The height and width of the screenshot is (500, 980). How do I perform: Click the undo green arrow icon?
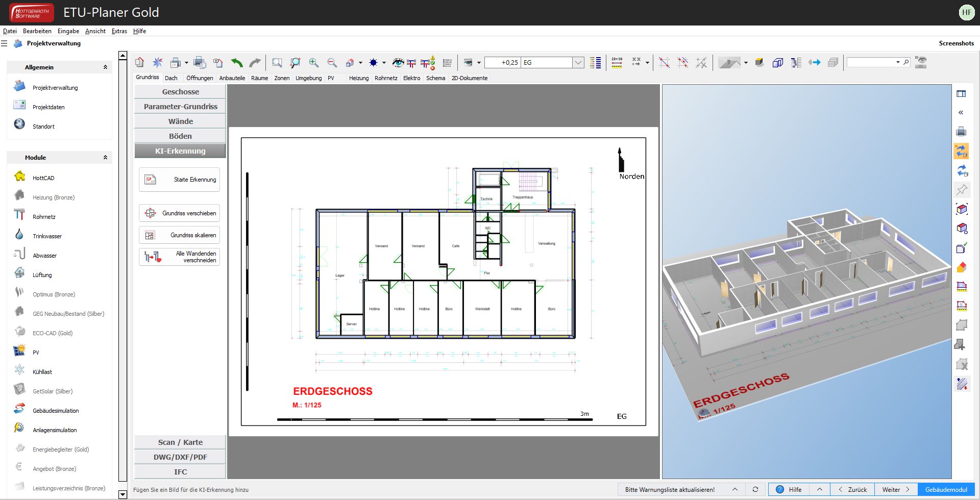[236, 63]
